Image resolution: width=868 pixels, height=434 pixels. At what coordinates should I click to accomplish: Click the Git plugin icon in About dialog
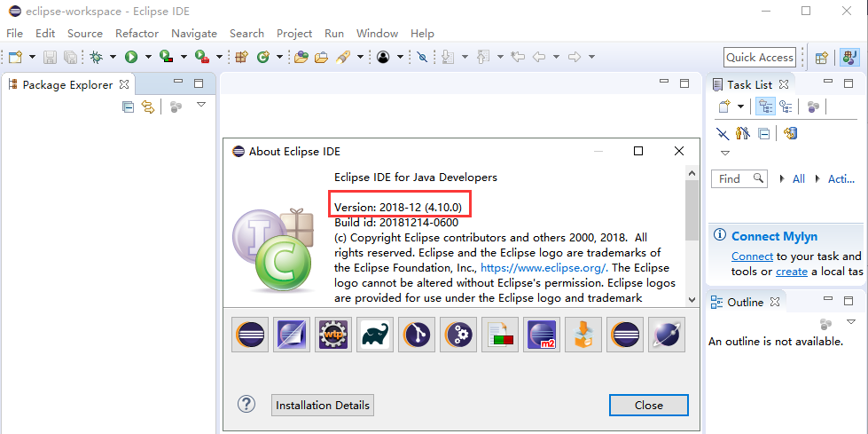coord(417,335)
